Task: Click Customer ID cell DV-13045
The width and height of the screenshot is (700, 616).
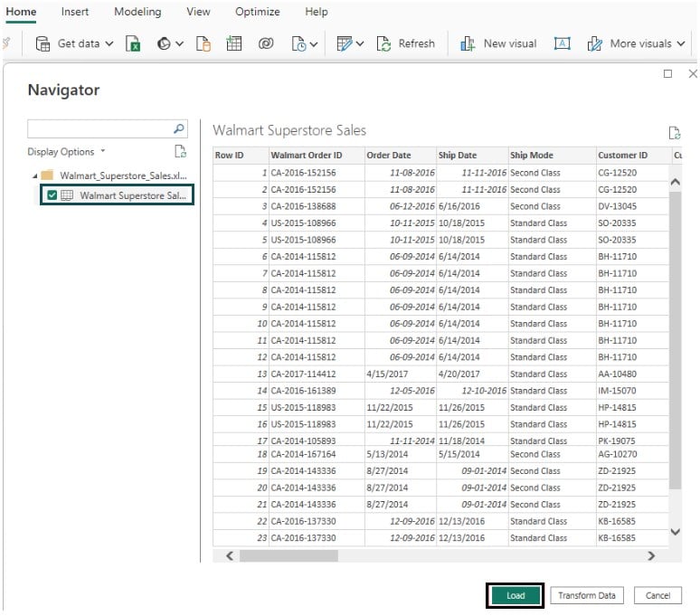Action: click(632, 206)
